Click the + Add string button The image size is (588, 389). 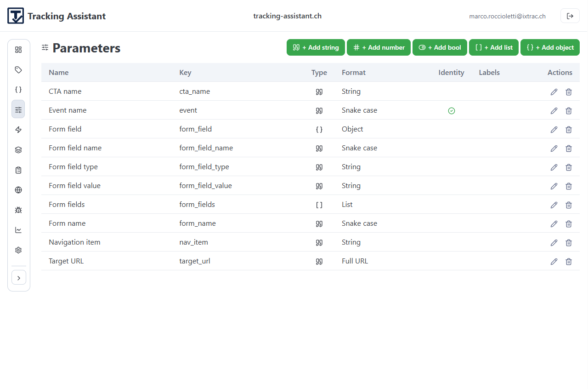pos(316,47)
